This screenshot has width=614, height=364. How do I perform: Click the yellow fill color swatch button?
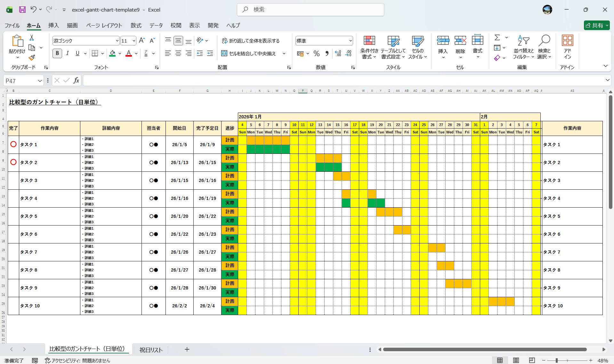112,53
